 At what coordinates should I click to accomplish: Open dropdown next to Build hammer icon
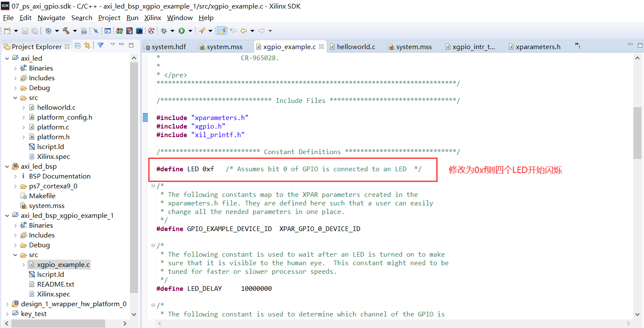[x=75, y=31]
